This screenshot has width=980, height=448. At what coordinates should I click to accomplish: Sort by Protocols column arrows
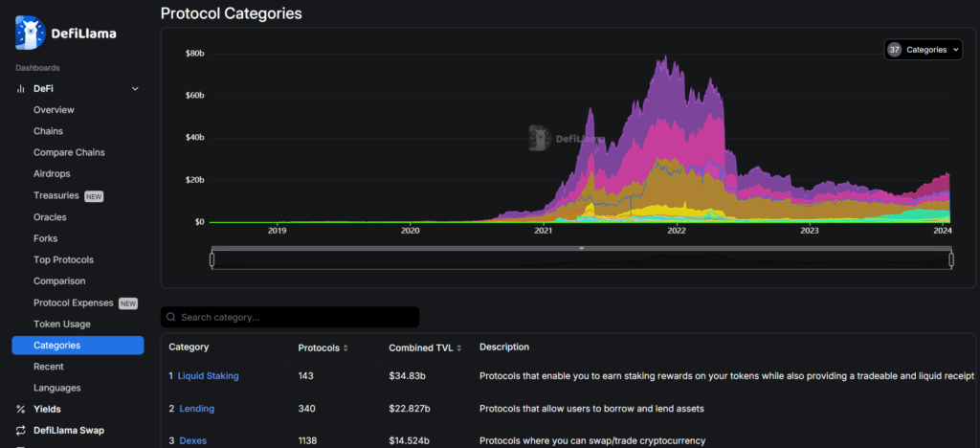[345, 347]
